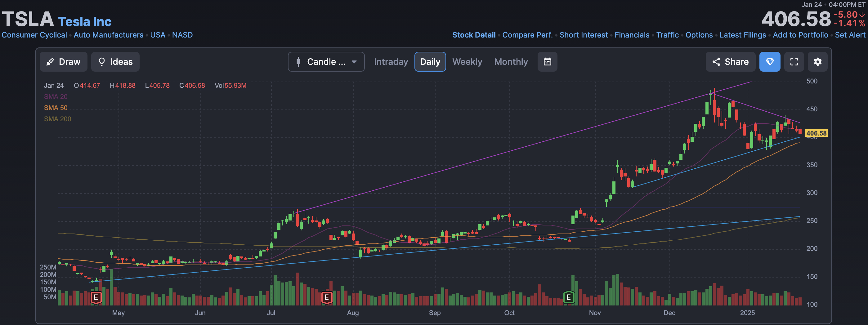868x325 pixels.
Task: Switch to the Intraday timeframe
Action: point(391,62)
